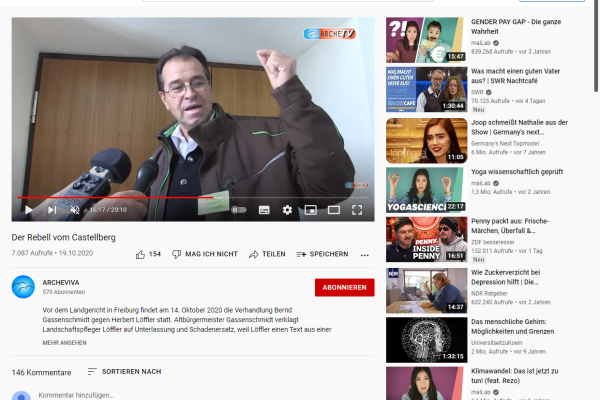Screen dimensions: 600x400
Task: Like the video with thumbs up
Action: tap(147, 254)
